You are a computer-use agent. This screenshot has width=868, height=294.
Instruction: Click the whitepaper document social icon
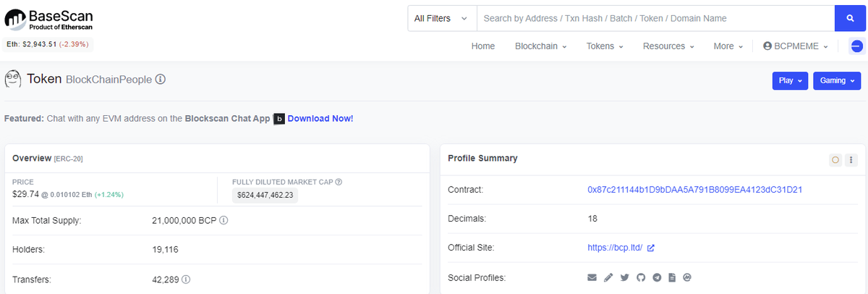click(x=672, y=277)
